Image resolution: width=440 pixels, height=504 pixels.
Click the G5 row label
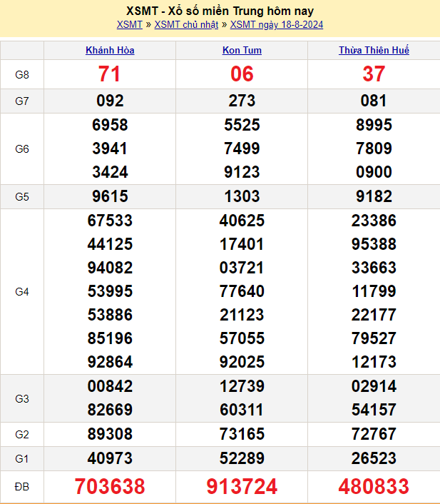[22, 196]
